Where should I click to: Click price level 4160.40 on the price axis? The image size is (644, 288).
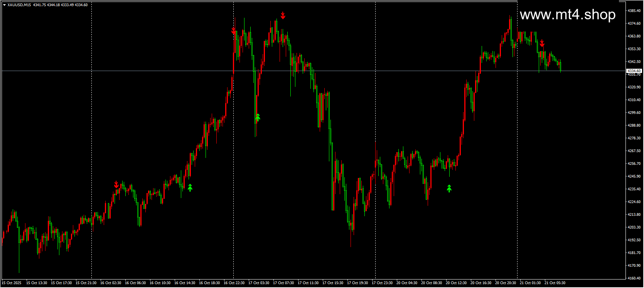[634, 278]
